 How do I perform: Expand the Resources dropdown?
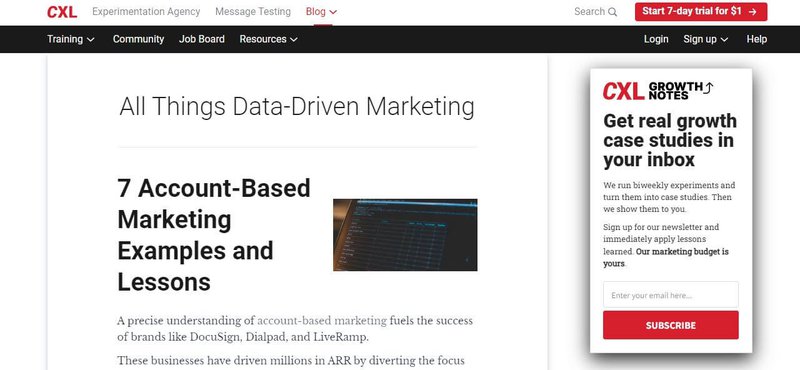tap(268, 39)
